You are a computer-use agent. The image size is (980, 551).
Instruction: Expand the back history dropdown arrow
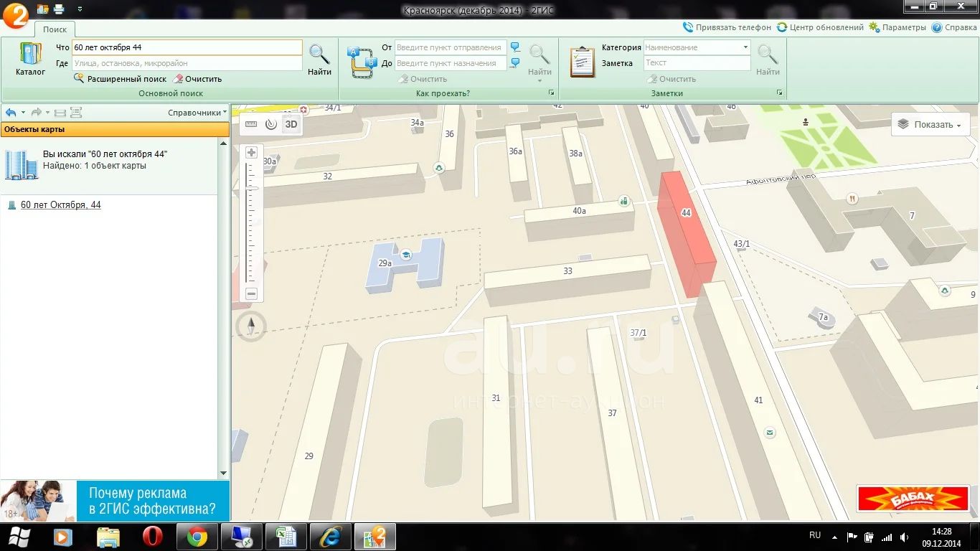click(x=23, y=113)
